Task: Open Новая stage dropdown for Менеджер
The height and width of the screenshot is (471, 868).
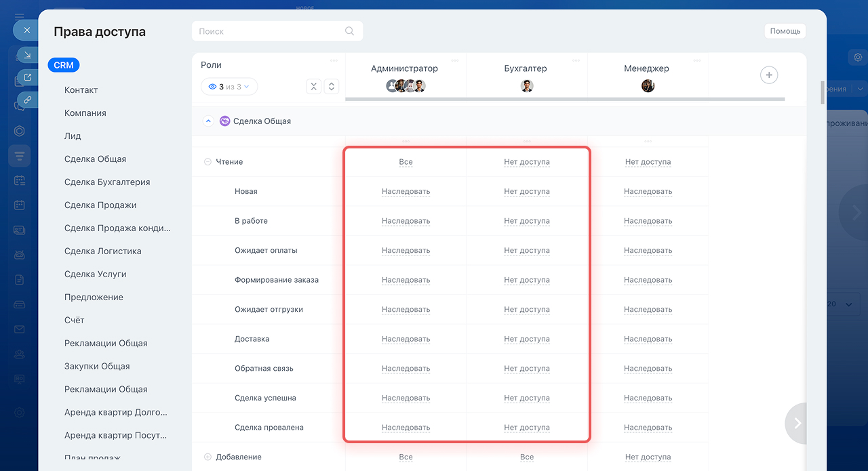Action: coord(648,192)
